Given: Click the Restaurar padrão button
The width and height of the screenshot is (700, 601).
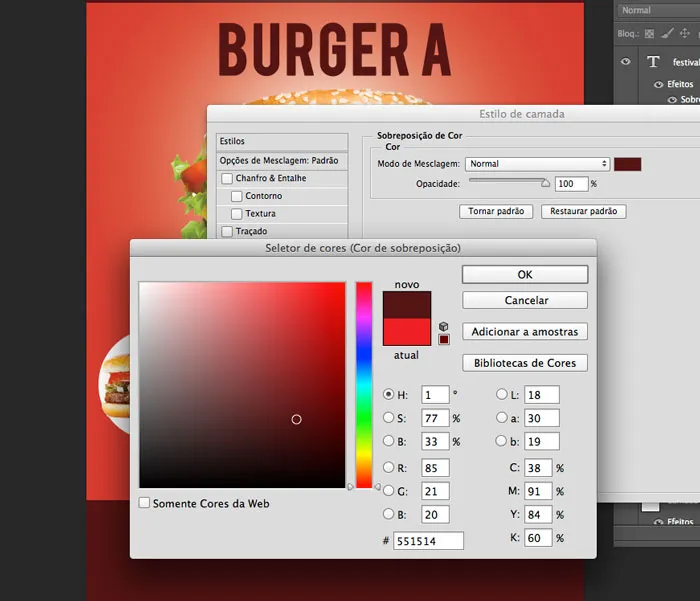Looking at the screenshot, I should pyautogui.click(x=583, y=211).
